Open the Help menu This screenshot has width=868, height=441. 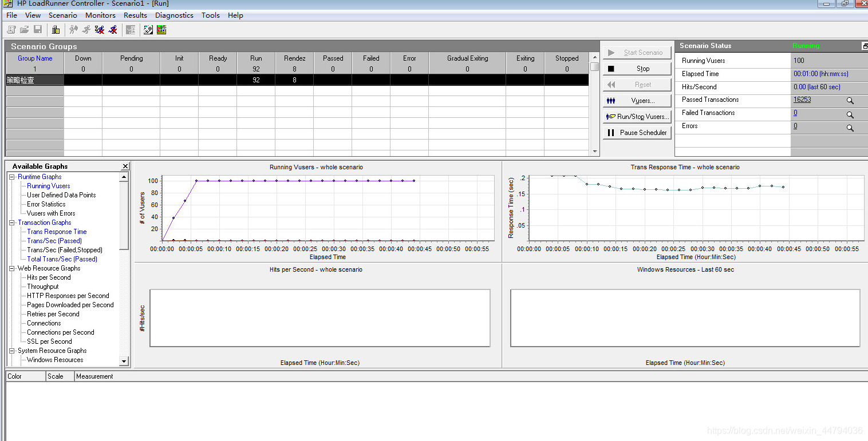(x=235, y=15)
